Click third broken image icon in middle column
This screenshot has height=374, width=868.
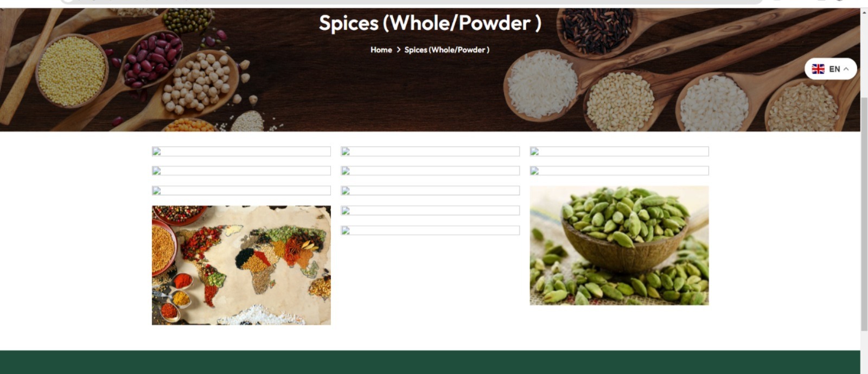(346, 191)
